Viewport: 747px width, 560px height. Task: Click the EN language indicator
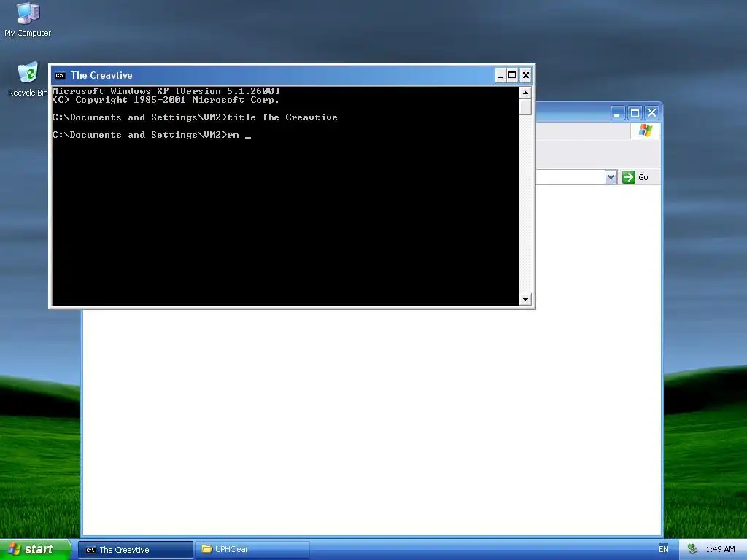(x=664, y=550)
